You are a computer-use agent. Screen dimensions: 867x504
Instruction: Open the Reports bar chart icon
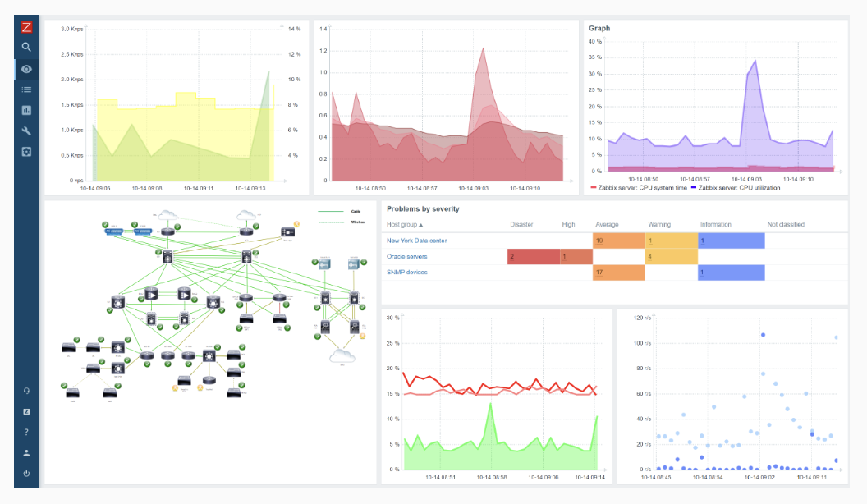point(26,110)
